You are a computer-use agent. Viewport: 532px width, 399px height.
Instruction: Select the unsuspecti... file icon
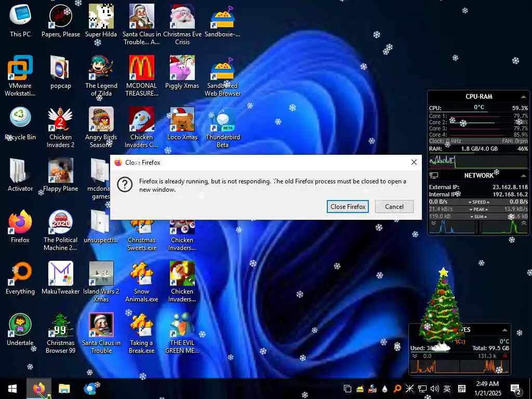point(101,227)
